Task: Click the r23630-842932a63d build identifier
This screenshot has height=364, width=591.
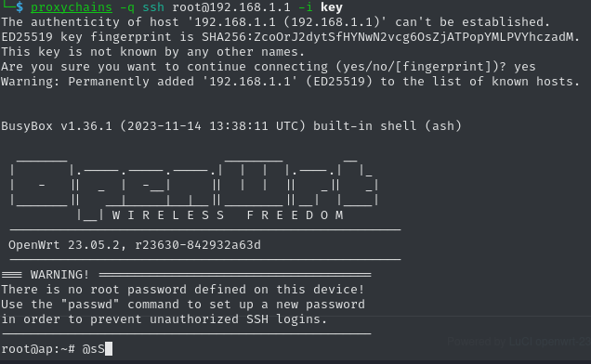Action: point(198,245)
